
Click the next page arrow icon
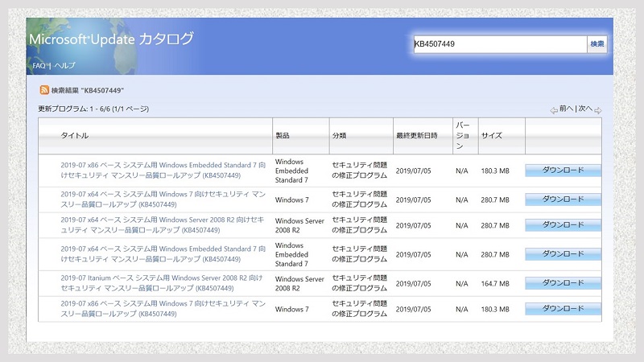click(x=598, y=110)
